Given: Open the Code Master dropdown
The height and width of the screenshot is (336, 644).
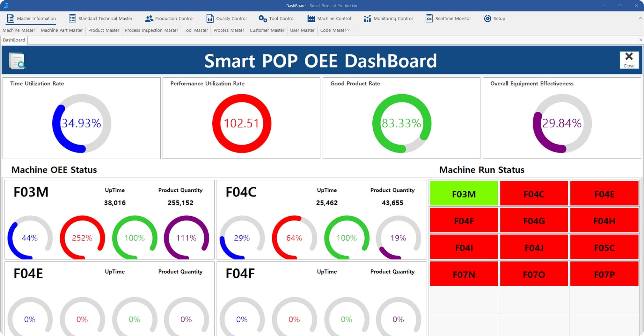Looking at the screenshot, I should pos(334,30).
